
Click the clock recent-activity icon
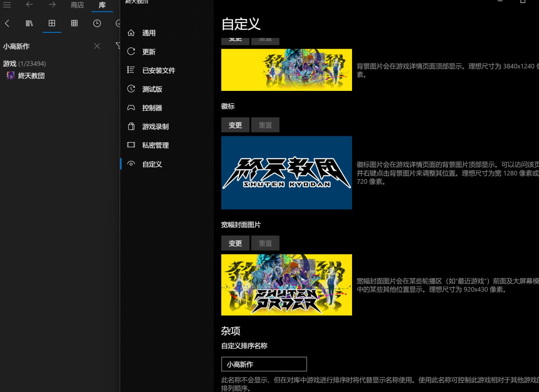click(x=97, y=24)
